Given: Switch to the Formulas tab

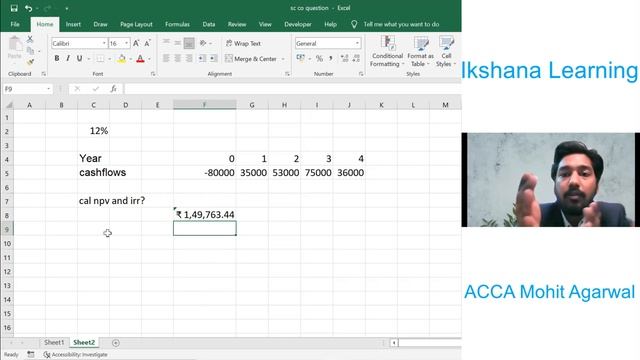Looking at the screenshot, I should coord(177,24).
